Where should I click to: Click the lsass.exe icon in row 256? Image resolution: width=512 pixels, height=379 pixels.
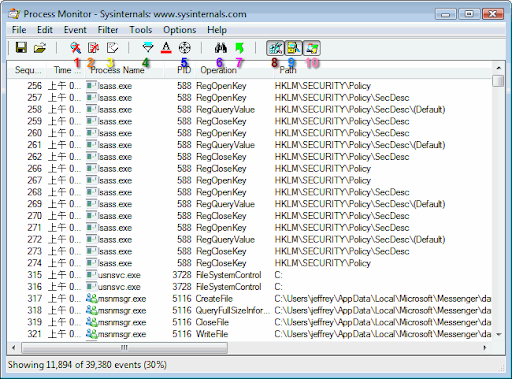point(91,86)
